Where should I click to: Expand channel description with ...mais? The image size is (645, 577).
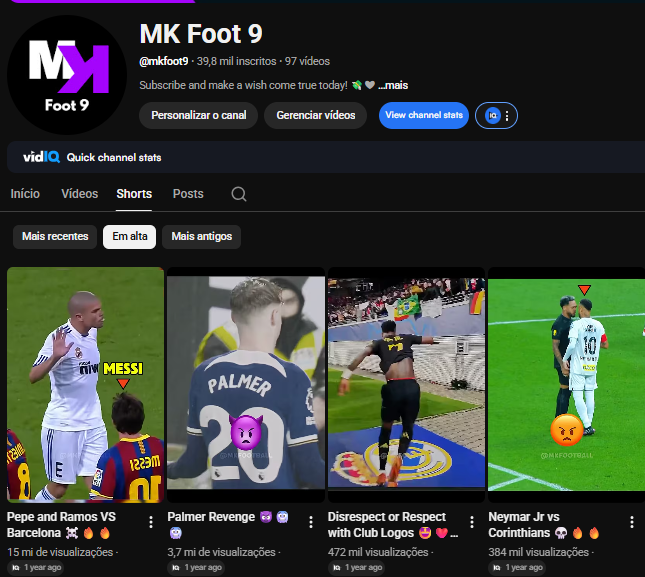(393, 86)
